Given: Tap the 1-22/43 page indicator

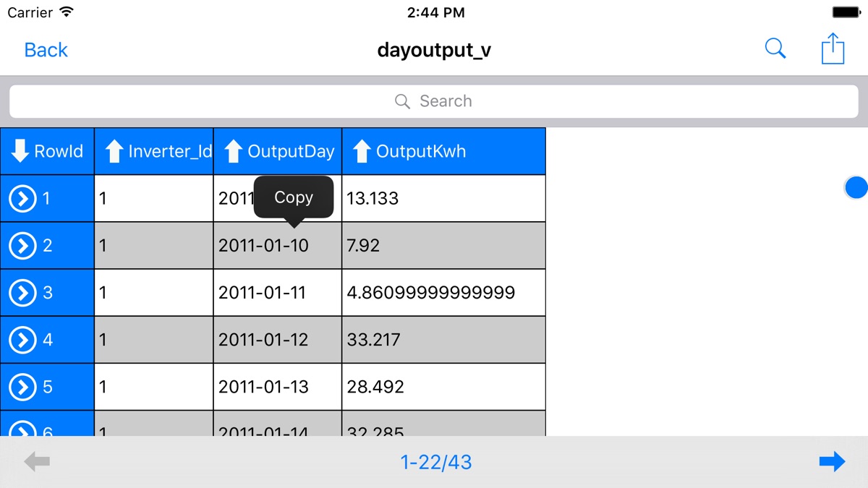Looking at the screenshot, I should 435,462.
